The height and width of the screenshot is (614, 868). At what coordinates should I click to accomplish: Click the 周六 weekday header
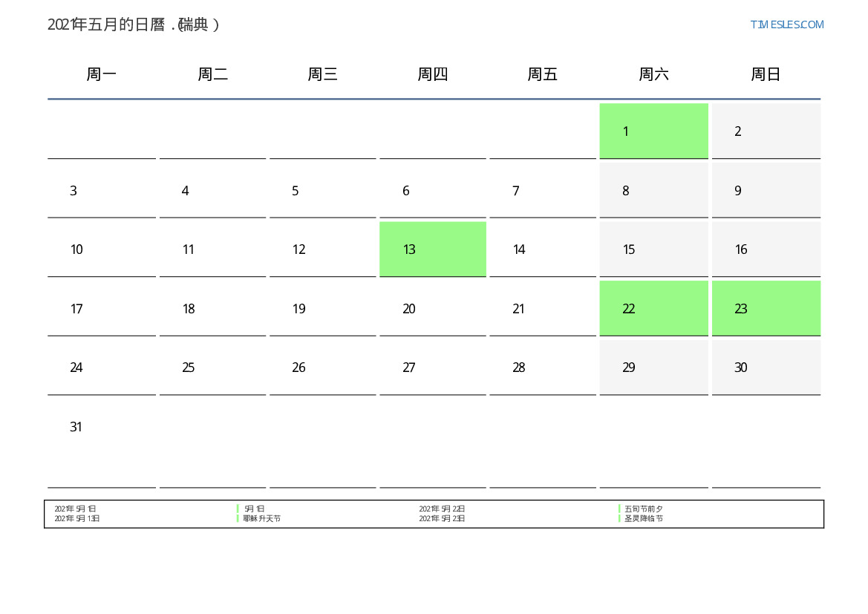click(x=653, y=74)
